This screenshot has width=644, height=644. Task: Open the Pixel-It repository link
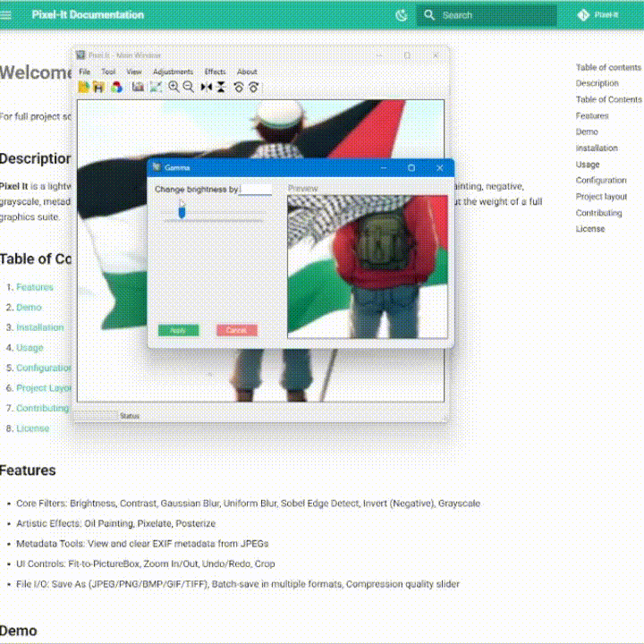(597, 15)
